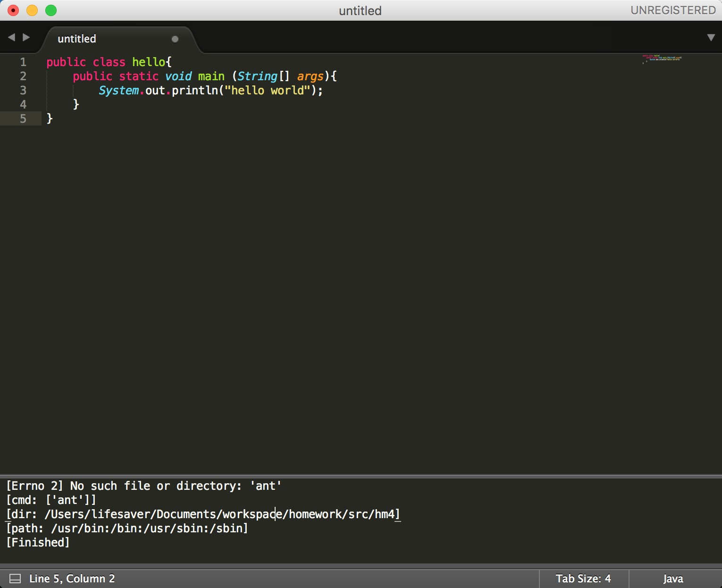
Task: Click the UNREGISTERED label in title bar
Action: (x=673, y=10)
